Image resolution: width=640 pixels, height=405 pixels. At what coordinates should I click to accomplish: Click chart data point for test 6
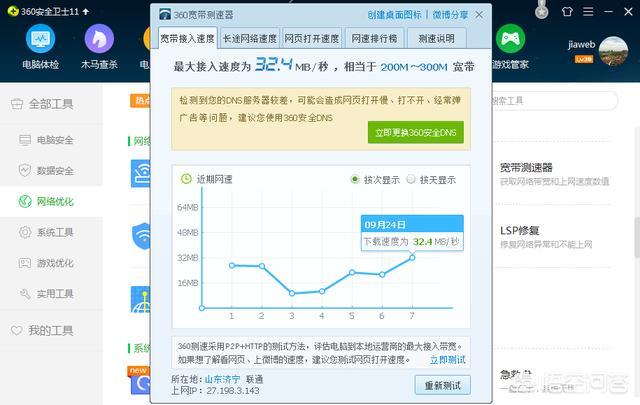(x=382, y=274)
